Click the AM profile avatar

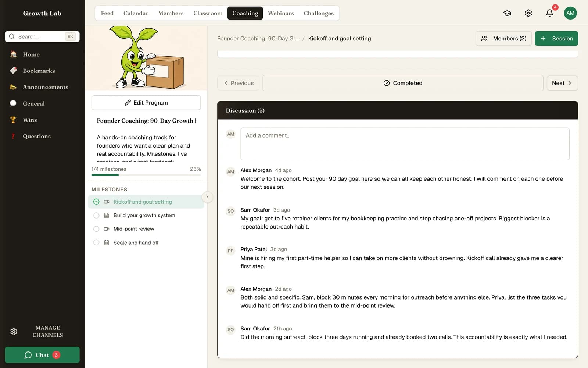(570, 13)
